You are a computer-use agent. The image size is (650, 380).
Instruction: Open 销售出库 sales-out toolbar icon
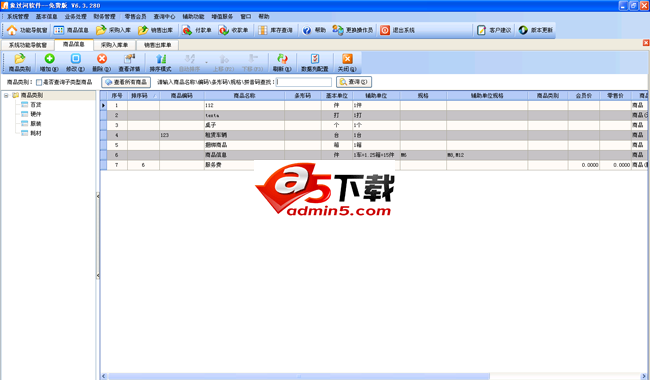tap(143, 30)
